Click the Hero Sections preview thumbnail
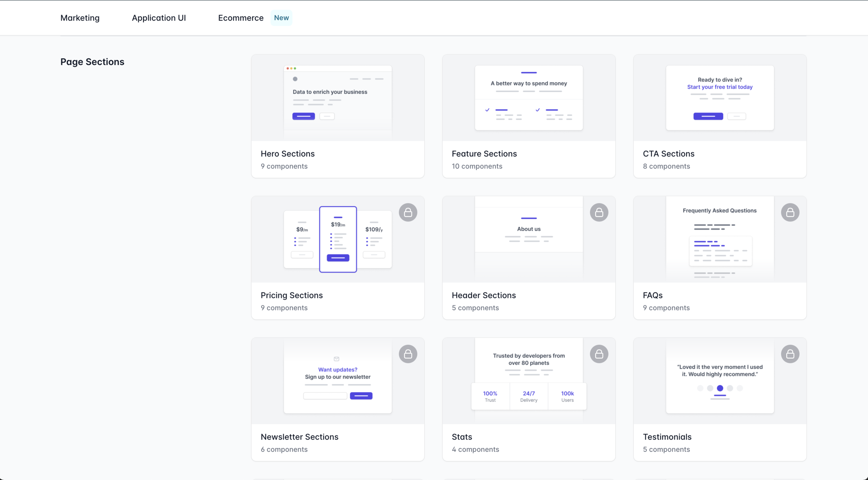 (x=337, y=98)
